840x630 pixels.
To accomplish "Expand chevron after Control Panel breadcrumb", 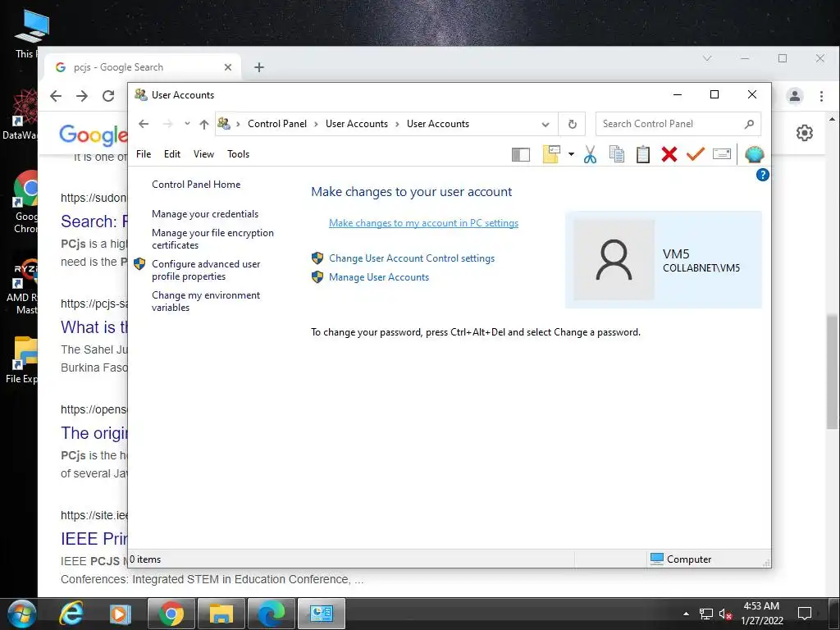I will 316,125.
